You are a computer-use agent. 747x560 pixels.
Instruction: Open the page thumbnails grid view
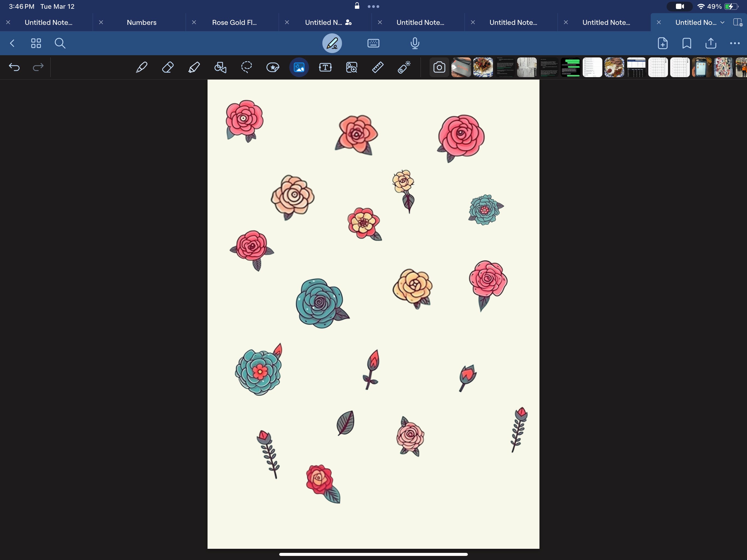click(36, 43)
